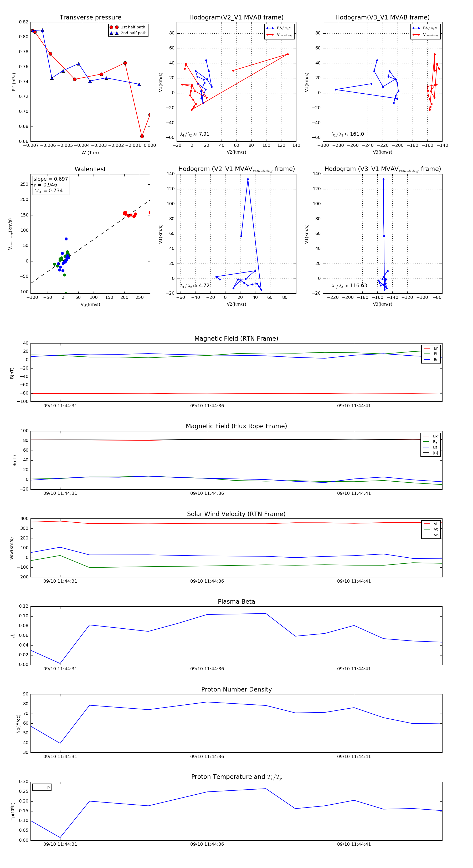Click the Pt' (nPa) y-axis label

tap(14, 82)
